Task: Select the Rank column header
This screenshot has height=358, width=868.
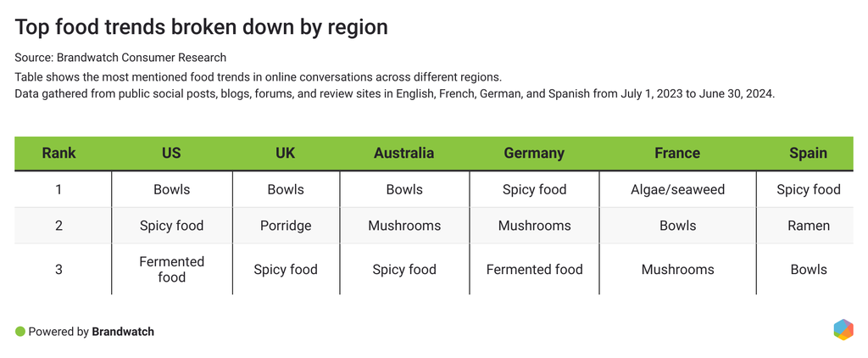Action: (58, 154)
